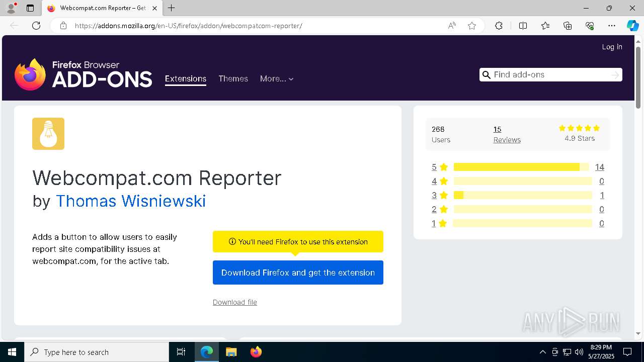Screen dimensions: 644x362
Task: Show hidden system tray icons
Action: pyautogui.click(x=542, y=352)
